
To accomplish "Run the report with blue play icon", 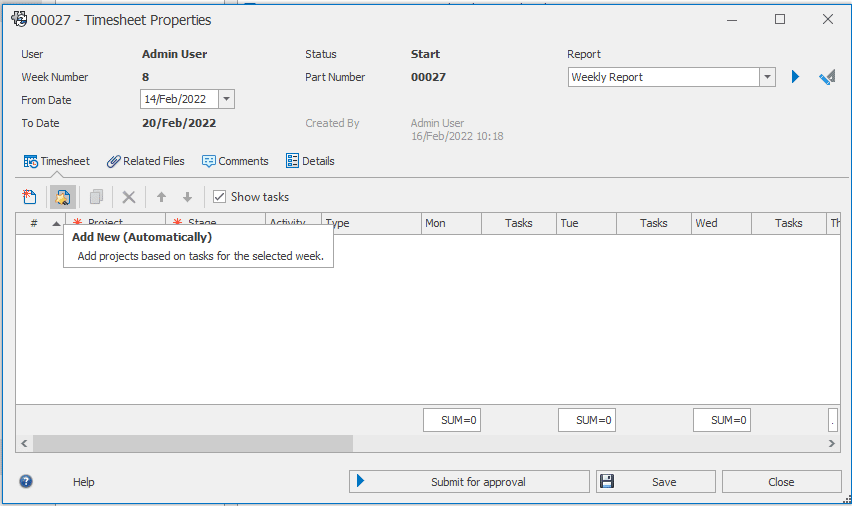I will tap(796, 77).
